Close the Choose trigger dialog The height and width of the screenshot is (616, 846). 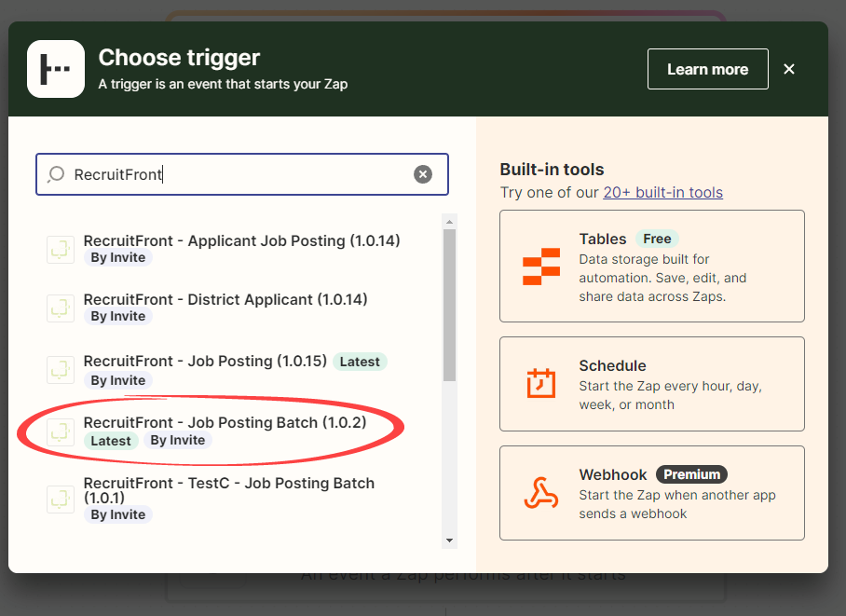click(789, 69)
